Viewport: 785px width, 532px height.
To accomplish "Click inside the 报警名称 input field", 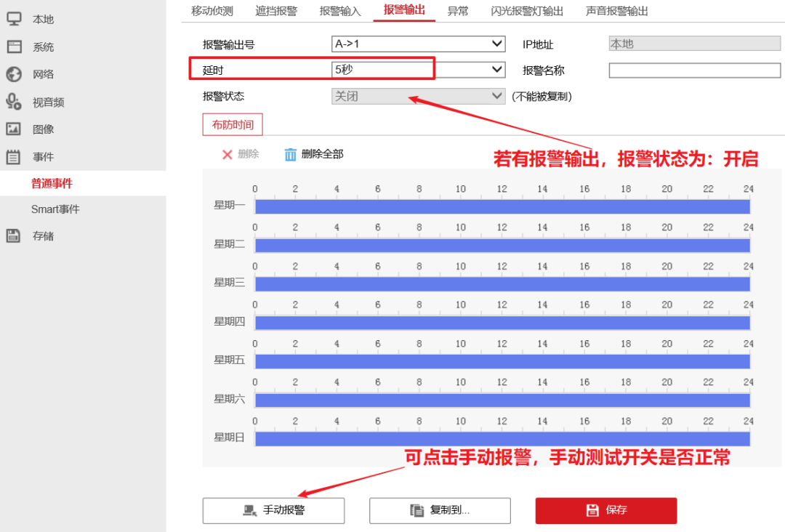I will coord(694,70).
